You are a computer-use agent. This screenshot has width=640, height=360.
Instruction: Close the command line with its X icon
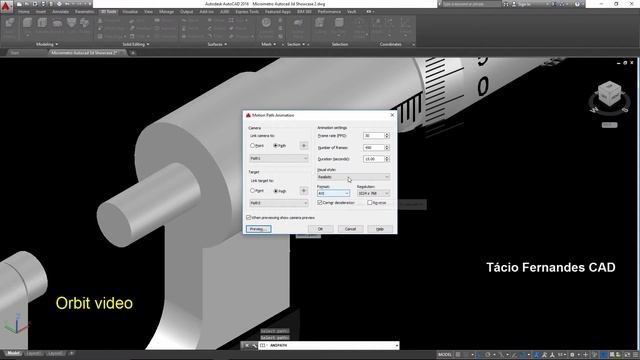(247, 345)
